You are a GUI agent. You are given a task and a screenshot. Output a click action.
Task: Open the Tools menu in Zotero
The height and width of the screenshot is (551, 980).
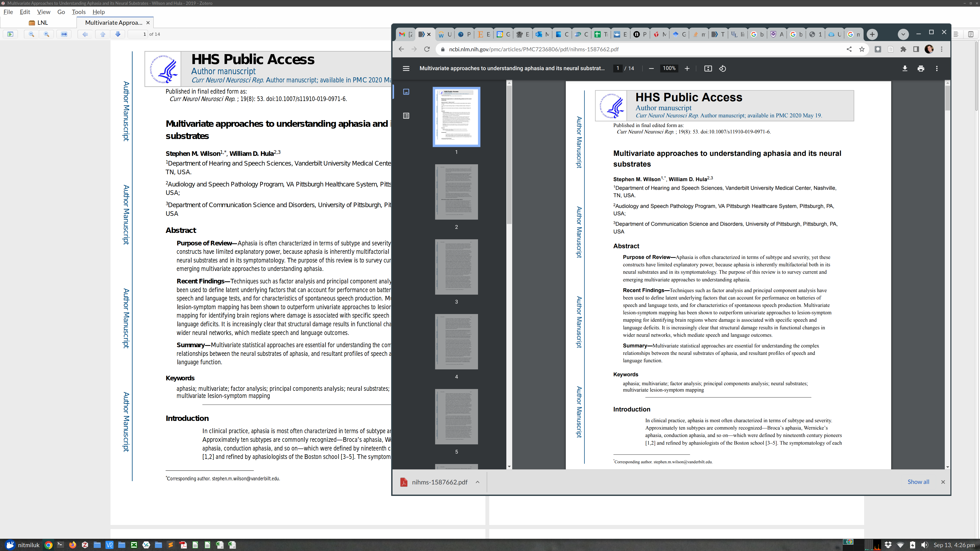pos(78,12)
